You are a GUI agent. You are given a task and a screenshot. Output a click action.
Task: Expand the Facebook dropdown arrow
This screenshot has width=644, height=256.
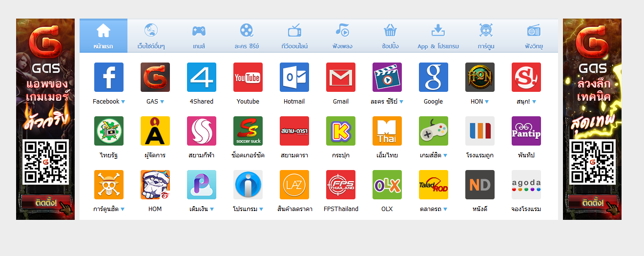[123, 102]
